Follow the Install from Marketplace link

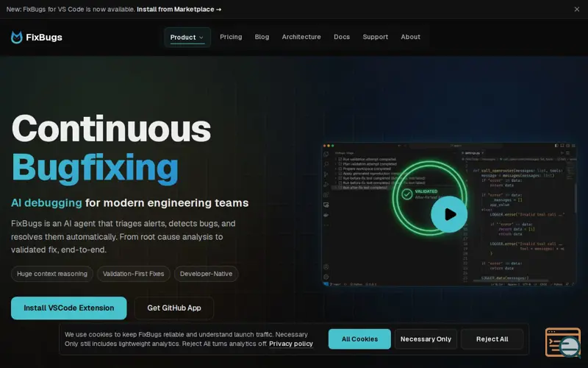[179, 10]
